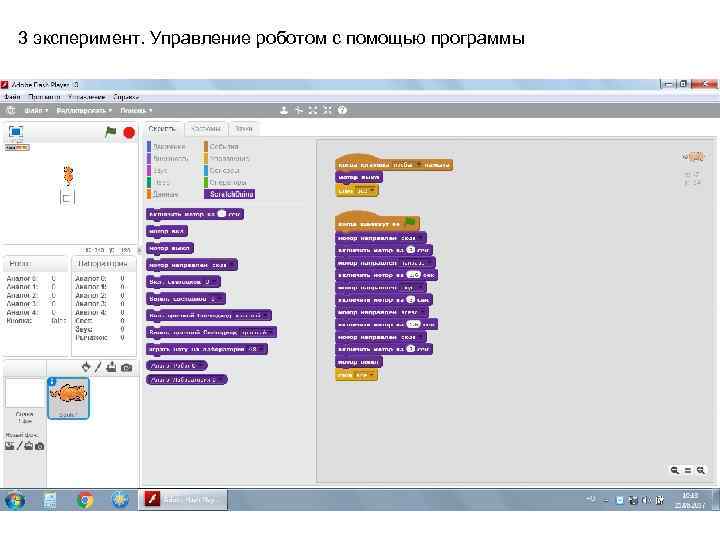
Task: Select the shrink sprite tool
Action: [x=327, y=110]
